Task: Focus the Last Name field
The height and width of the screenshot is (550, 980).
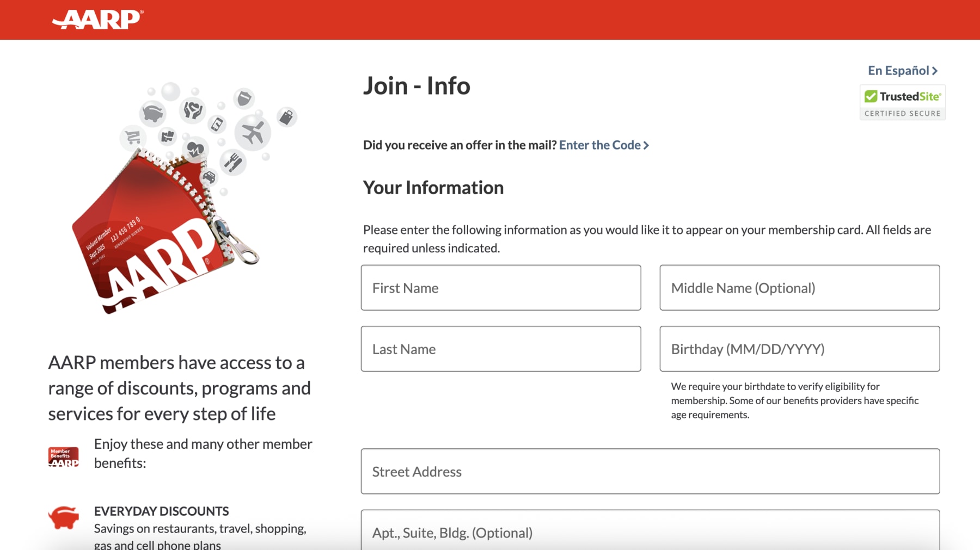Action: [501, 349]
